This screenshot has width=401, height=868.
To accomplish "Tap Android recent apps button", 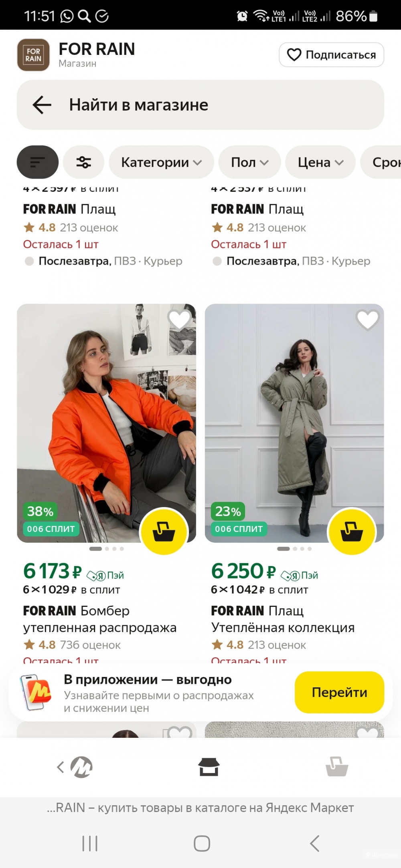I will point(90,843).
